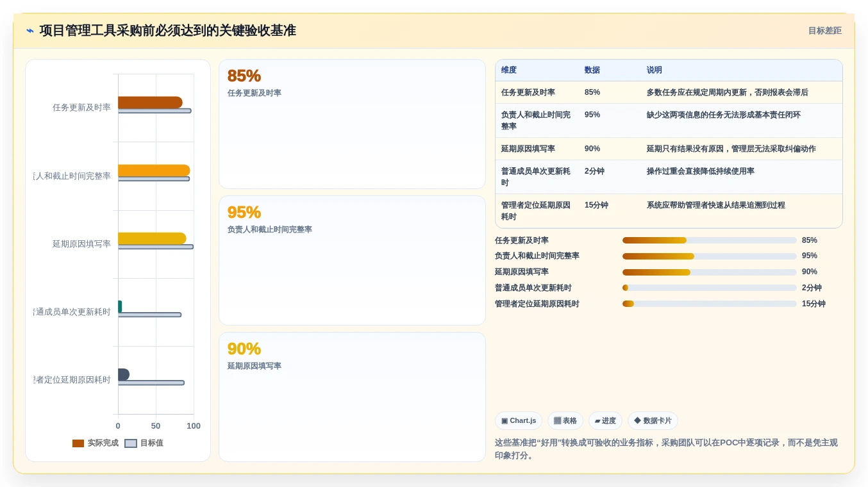
Task: Select the 90% 延期原因填写率 data card
Action: (x=352, y=397)
